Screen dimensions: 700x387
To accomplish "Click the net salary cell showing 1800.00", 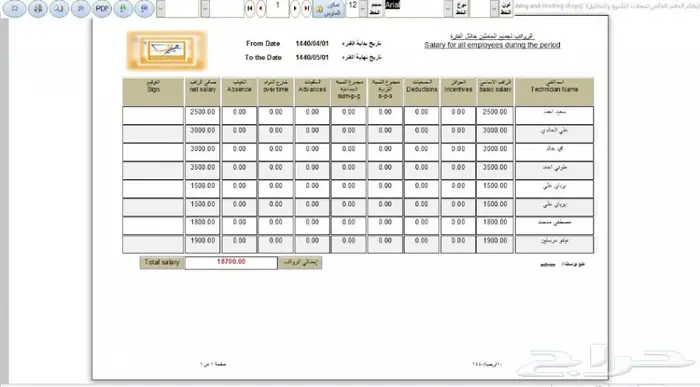I will [202, 225].
